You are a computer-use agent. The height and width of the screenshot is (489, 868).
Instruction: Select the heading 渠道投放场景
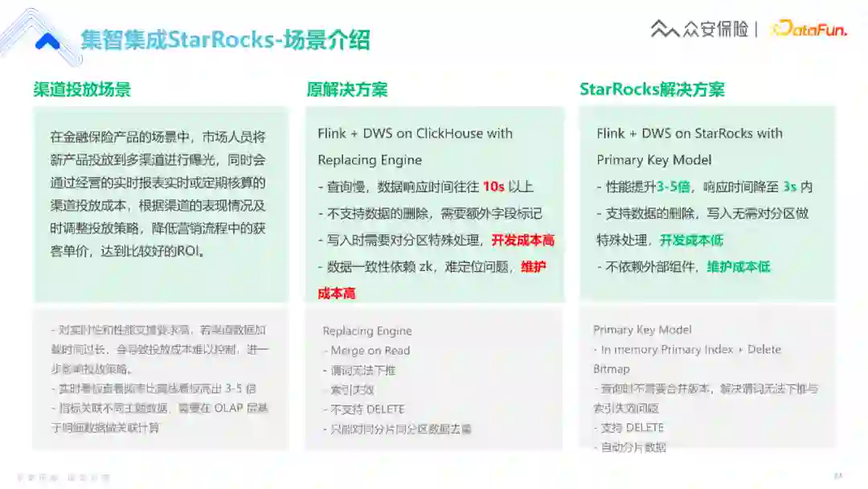[82, 90]
